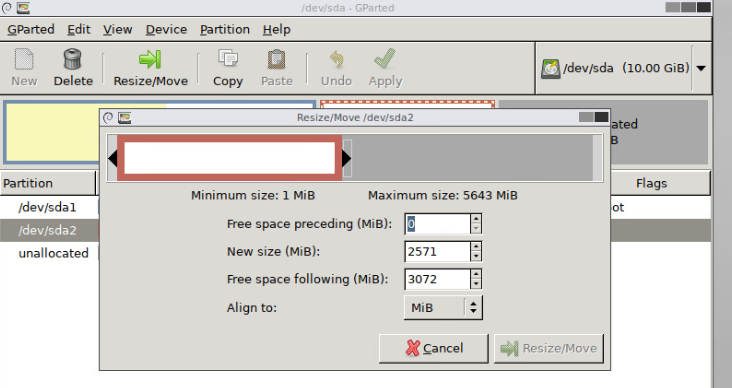Open the Help menu

pyautogui.click(x=276, y=29)
